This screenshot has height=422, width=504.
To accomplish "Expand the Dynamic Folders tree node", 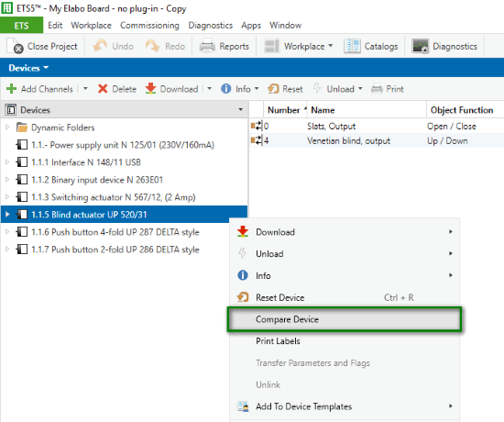I will click(x=7, y=128).
